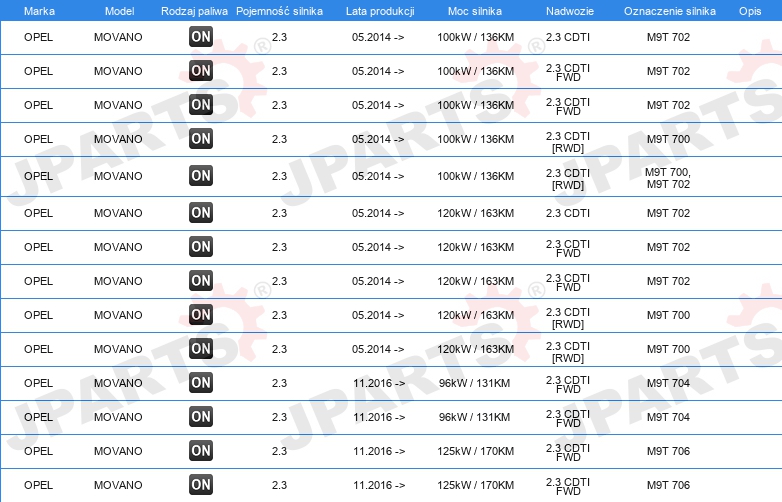This screenshot has width=782, height=502.
Task: Select '100kW / 136KM' in the M9T 700, M9T 702 row
Action: 475,176
